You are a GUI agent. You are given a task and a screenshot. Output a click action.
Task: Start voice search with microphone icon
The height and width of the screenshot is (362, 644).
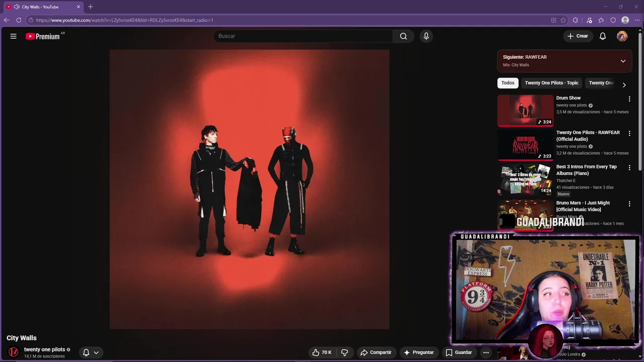(x=426, y=36)
